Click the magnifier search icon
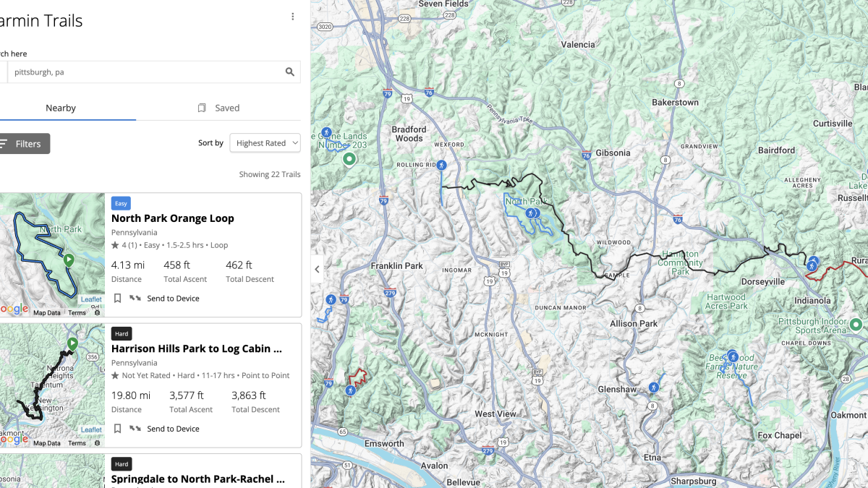 290,72
